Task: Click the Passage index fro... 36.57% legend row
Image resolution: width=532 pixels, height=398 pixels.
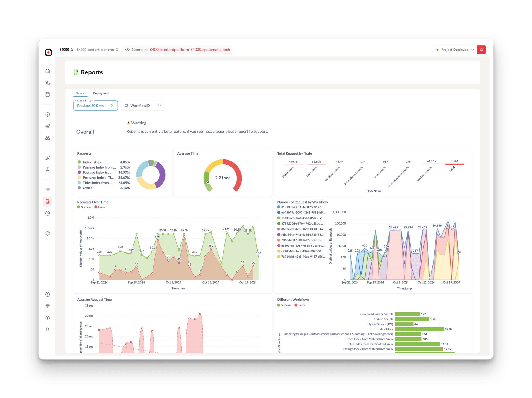Action: point(104,172)
